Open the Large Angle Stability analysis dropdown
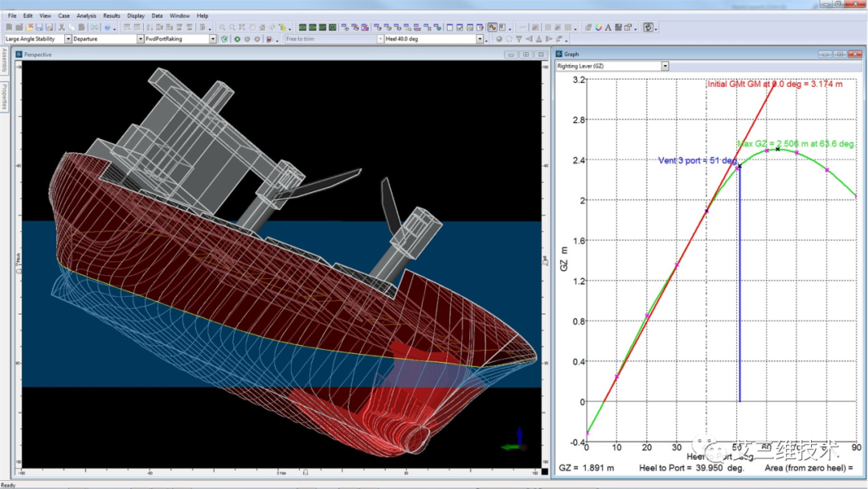 click(68, 39)
